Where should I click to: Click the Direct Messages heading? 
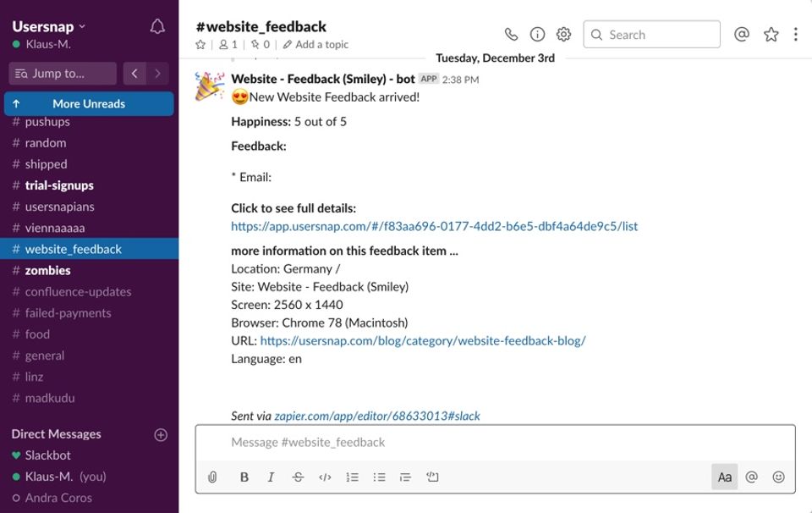pos(57,434)
